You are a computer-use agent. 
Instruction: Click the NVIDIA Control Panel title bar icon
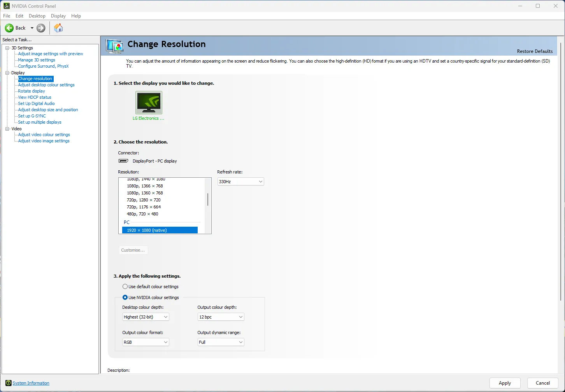tap(7, 6)
